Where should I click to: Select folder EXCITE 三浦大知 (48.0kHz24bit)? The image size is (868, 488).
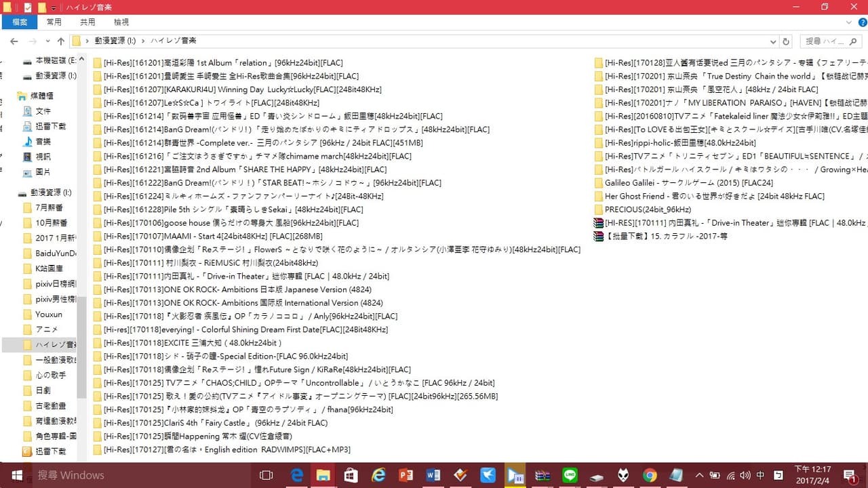188,343
